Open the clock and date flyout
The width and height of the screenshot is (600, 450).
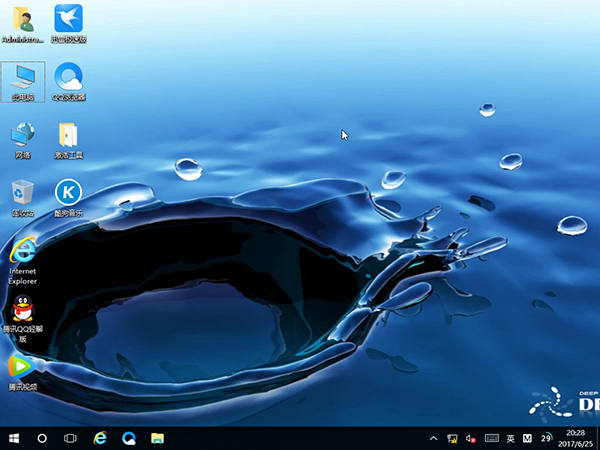(x=575, y=438)
